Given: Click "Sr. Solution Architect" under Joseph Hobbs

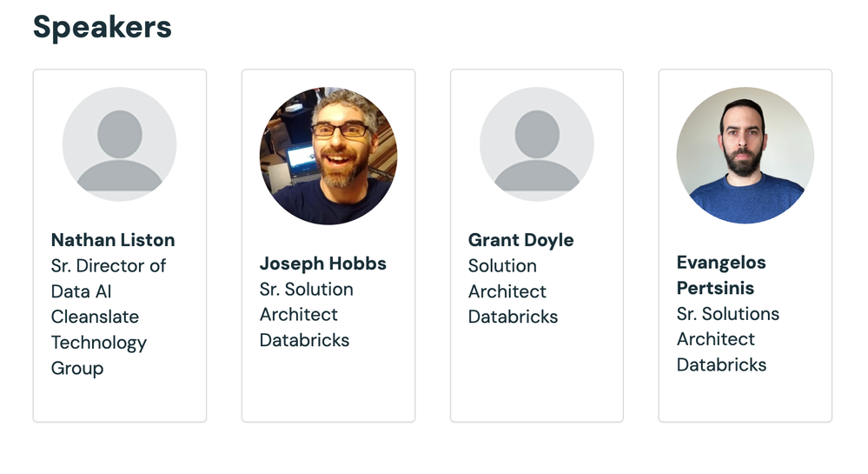Looking at the screenshot, I should tap(306, 301).
